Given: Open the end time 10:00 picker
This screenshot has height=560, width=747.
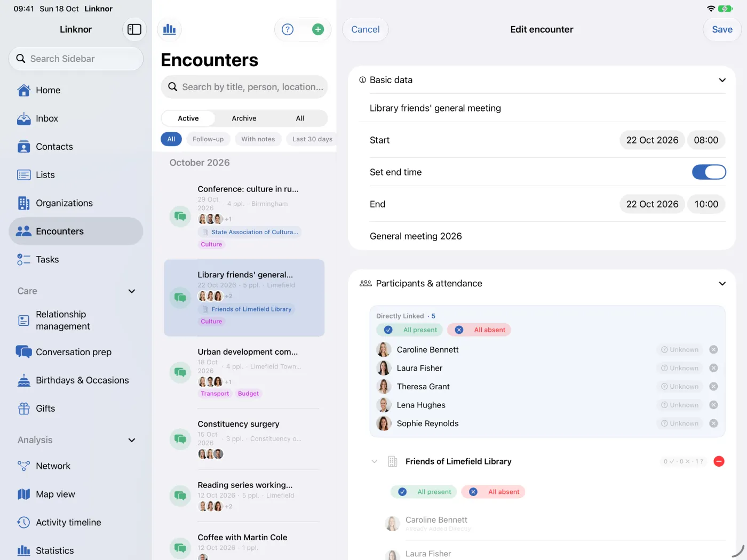Looking at the screenshot, I should click(706, 204).
